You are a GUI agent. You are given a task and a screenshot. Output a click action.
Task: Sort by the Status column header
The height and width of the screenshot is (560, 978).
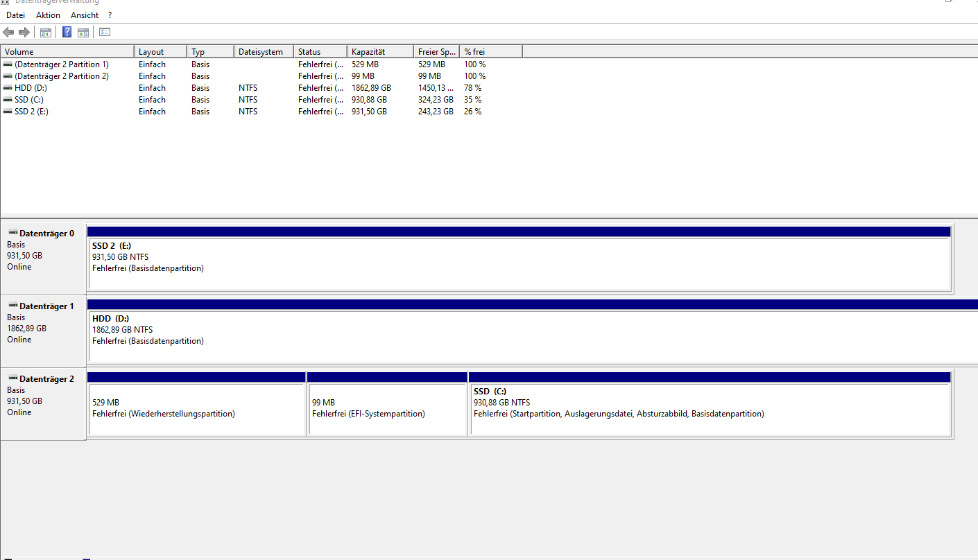tap(320, 52)
